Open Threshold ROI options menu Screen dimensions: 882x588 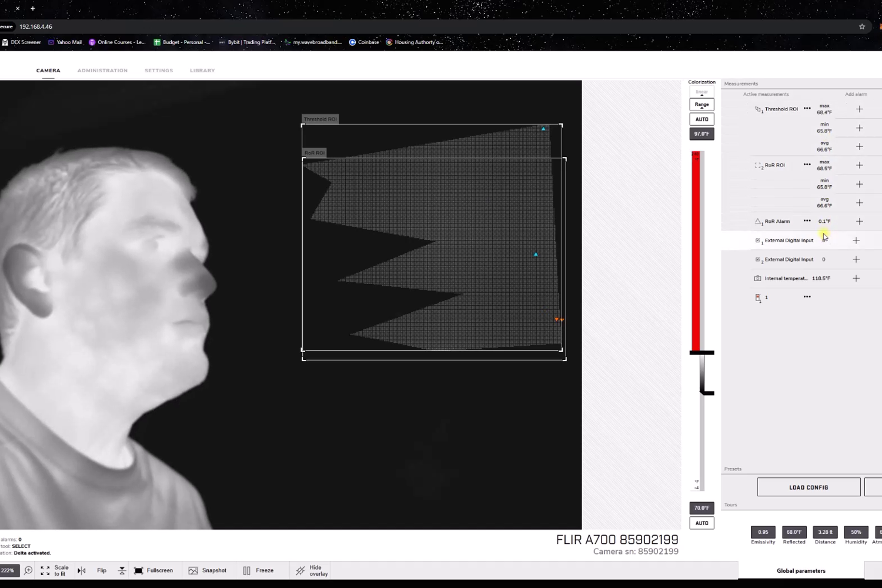pyautogui.click(x=807, y=109)
